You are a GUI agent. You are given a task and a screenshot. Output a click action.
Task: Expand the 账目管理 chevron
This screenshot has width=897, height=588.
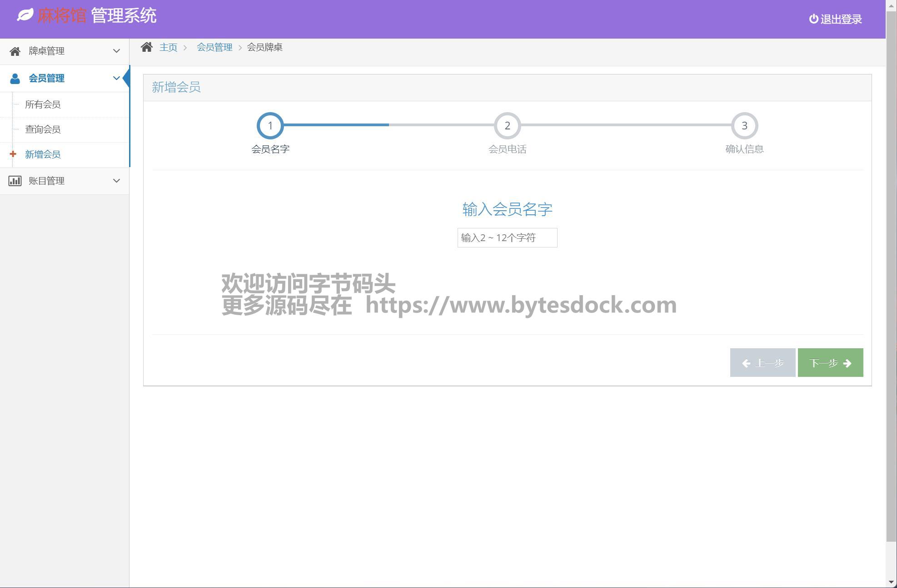pos(116,181)
